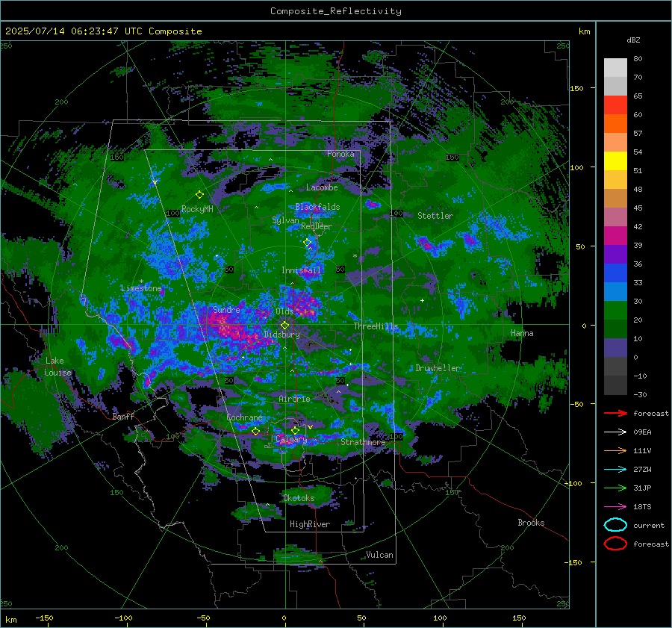This screenshot has height=628, width=672.
Task: Select the Olds town label
Action: click(x=284, y=311)
